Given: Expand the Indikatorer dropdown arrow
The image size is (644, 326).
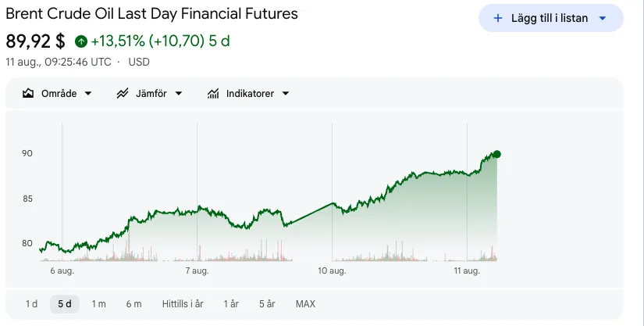Looking at the screenshot, I should pyautogui.click(x=286, y=93).
